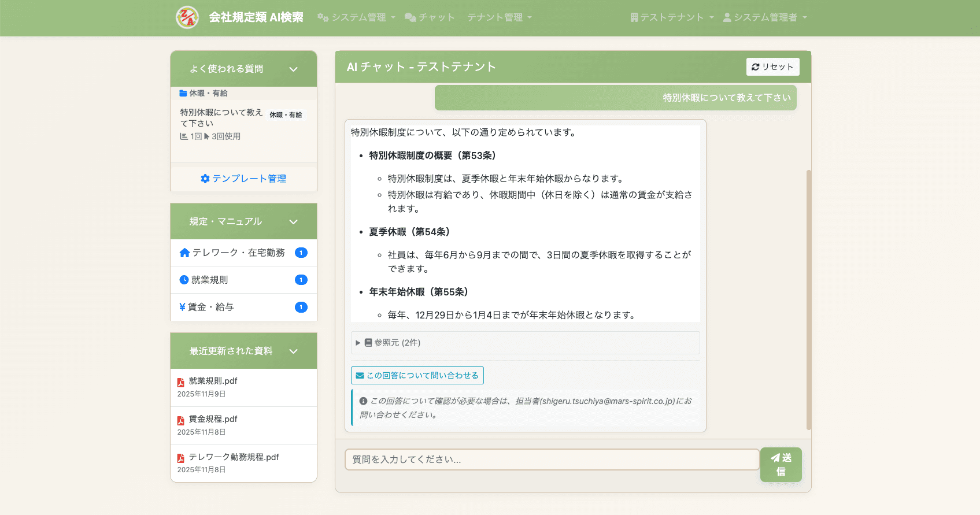Click the PDF icon beside 就業規則.pdf
Image resolution: width=980 pixels, height=515 pixels.
(x=181, y=382)
